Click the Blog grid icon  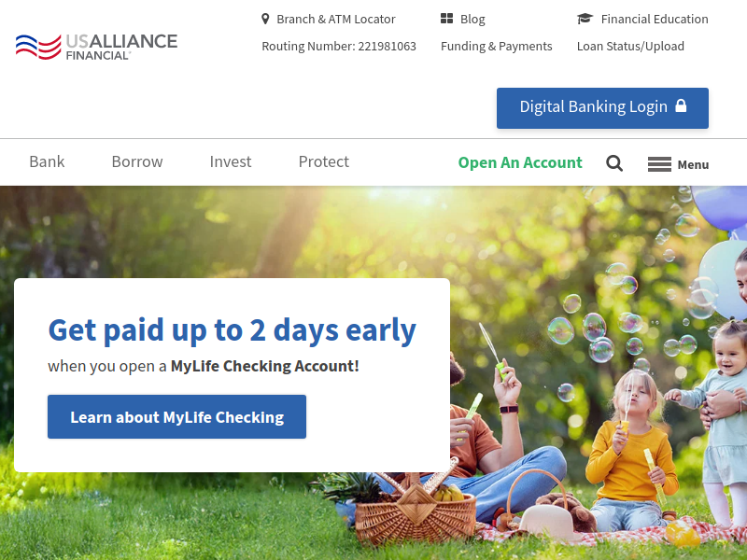(446, 19)
